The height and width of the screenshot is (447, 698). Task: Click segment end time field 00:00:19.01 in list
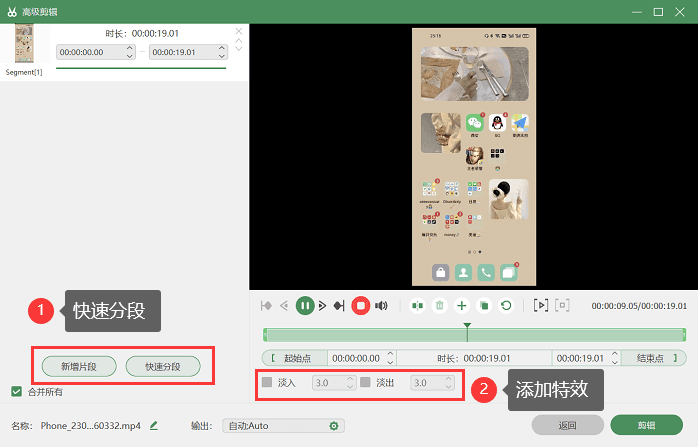point(188,52)
